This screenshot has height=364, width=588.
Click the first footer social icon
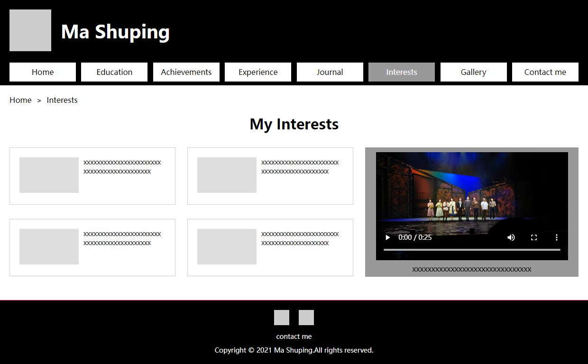[282, 318]
